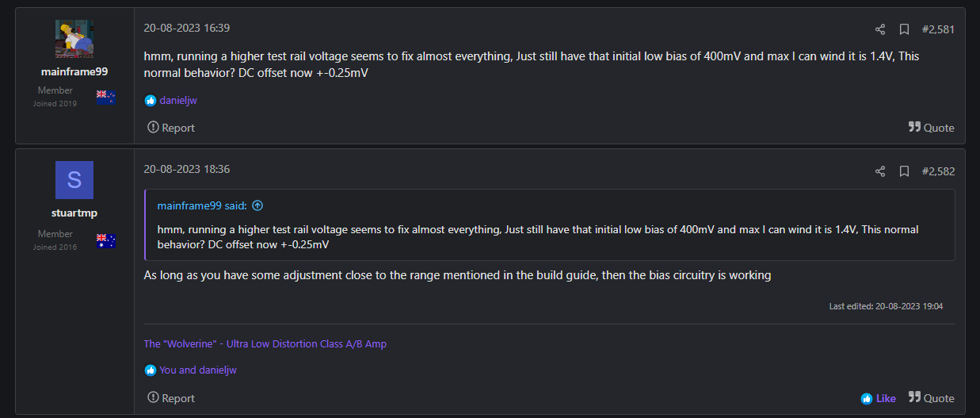Share post #2,581 via share icon
980x418 pixels.
tap(880, 29)
